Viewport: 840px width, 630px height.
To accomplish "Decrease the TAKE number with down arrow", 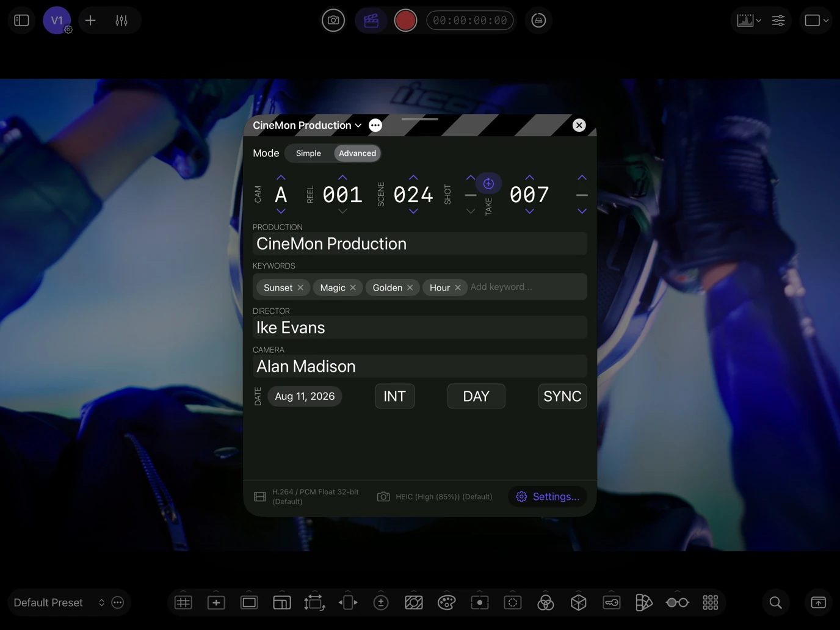I will (529, 211).
